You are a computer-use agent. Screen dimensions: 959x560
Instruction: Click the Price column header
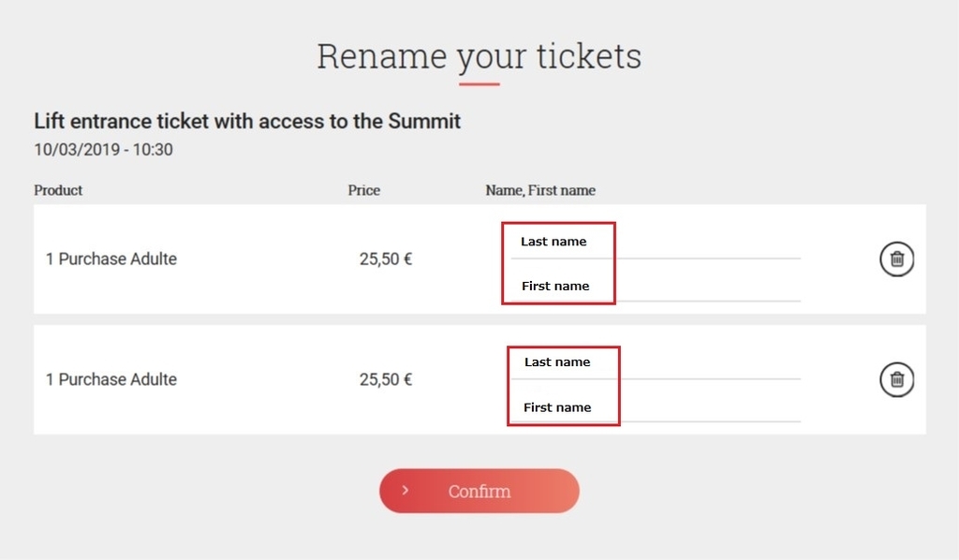[x=364, y=190]
